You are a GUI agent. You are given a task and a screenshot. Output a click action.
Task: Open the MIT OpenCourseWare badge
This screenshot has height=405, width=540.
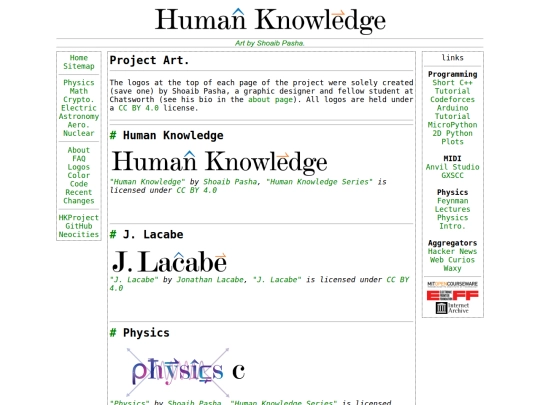(452, 284)
